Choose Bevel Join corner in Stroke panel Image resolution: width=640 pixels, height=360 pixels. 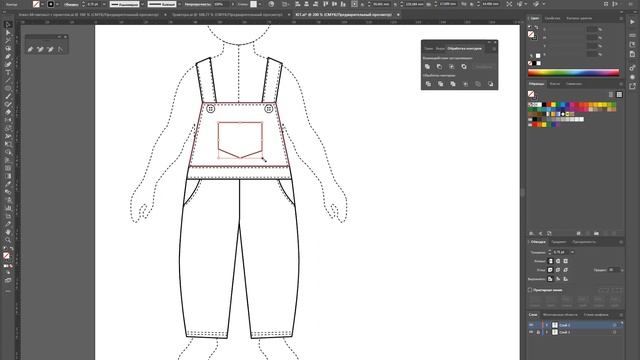[565, 270]
